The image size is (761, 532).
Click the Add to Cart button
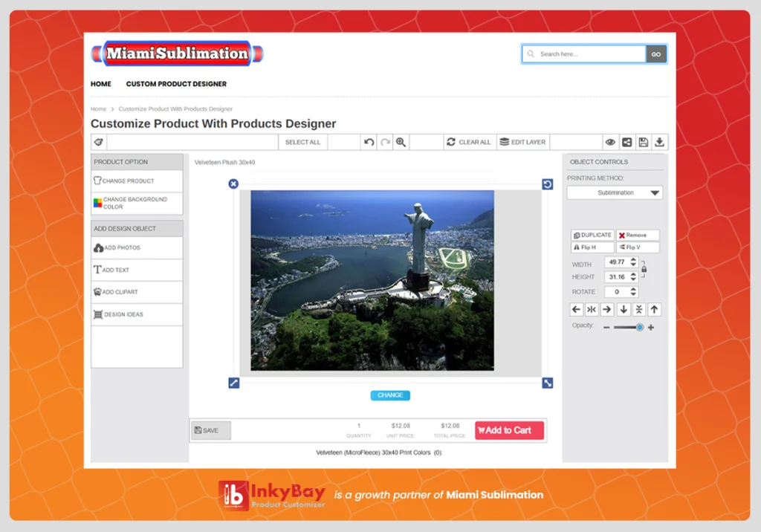(x=509, y=430)
